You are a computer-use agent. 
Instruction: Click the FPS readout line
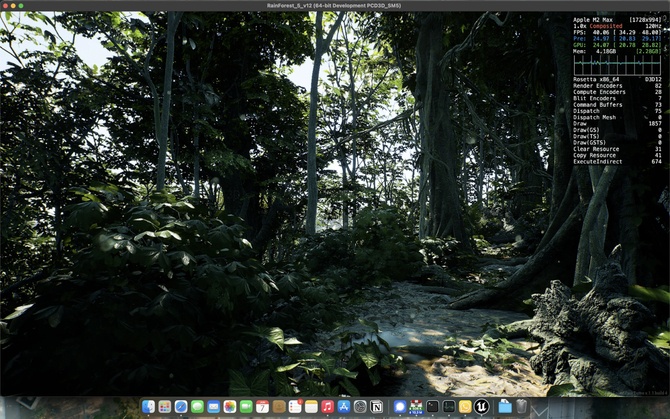(x=617, y=32)
